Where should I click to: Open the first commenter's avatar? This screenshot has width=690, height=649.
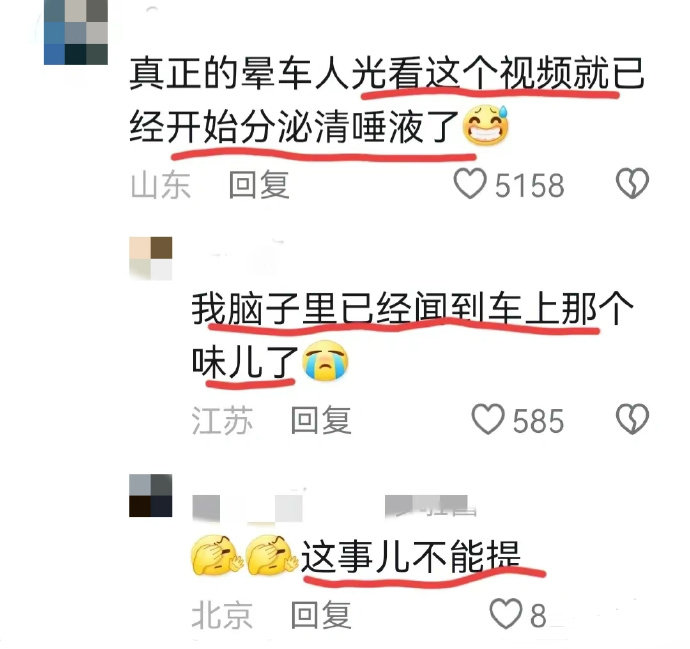point(76,32)
